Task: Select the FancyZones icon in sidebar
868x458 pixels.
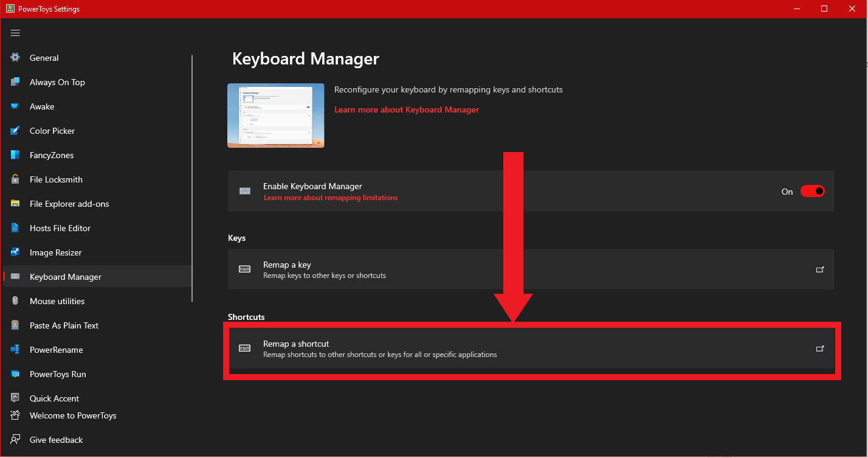Action: 15,155
